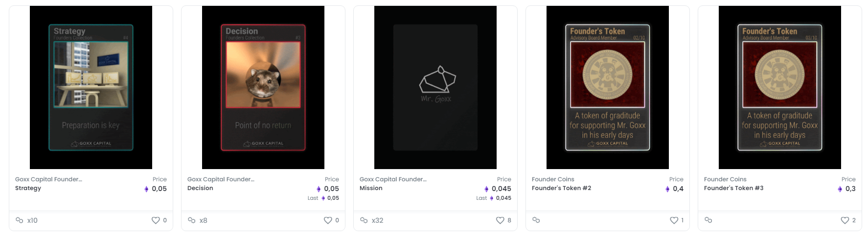The width and height of the screenshot is (868, 237).
Task: View the Mr. Goxx Mission card image
Action: pyautogui.click(x=435, y=87)
